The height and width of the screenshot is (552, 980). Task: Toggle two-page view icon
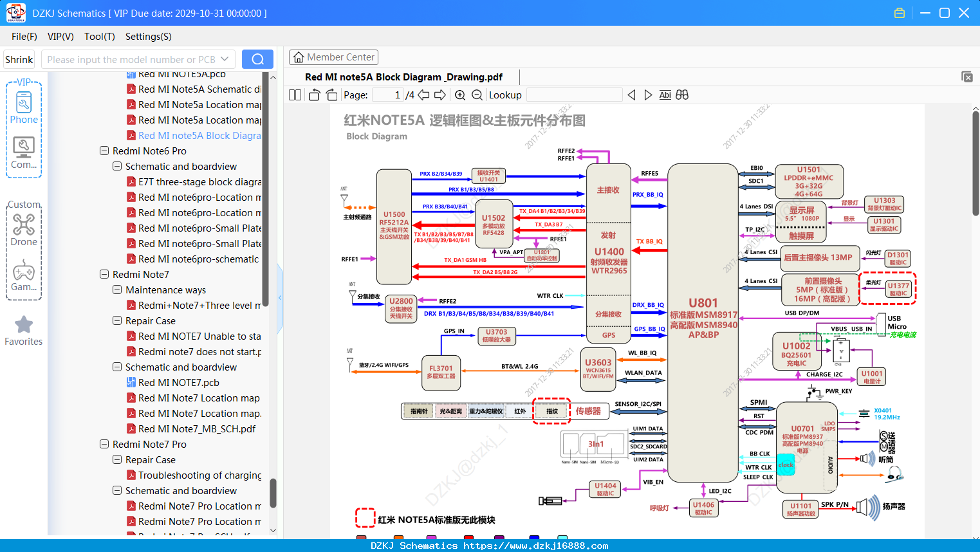(x=295, y=95)
